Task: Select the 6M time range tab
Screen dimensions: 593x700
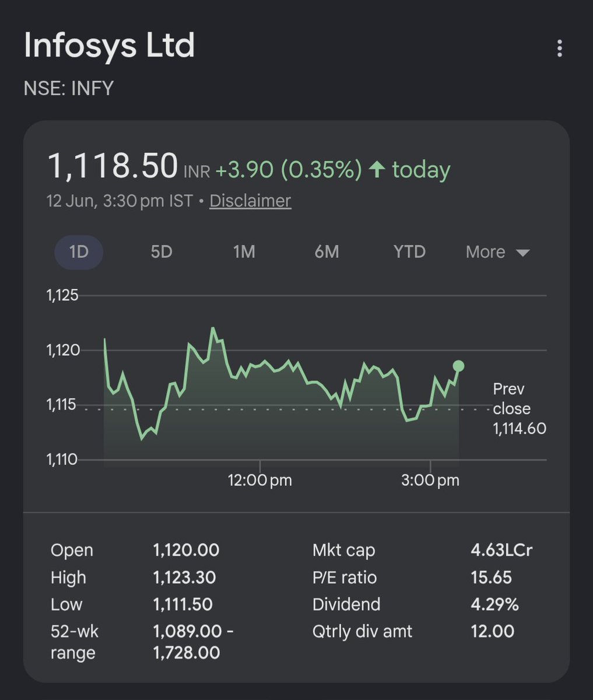Action: point(327,252)
